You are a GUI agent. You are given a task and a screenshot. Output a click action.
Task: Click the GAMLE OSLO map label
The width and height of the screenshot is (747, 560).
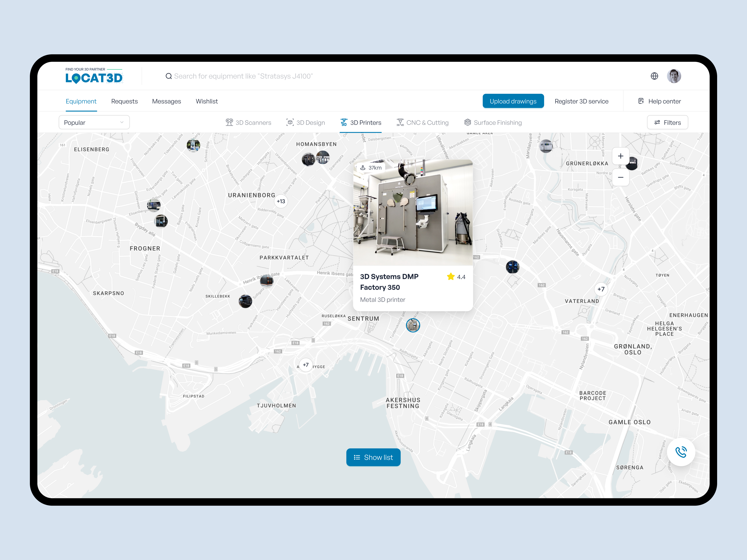click(630, 422)
